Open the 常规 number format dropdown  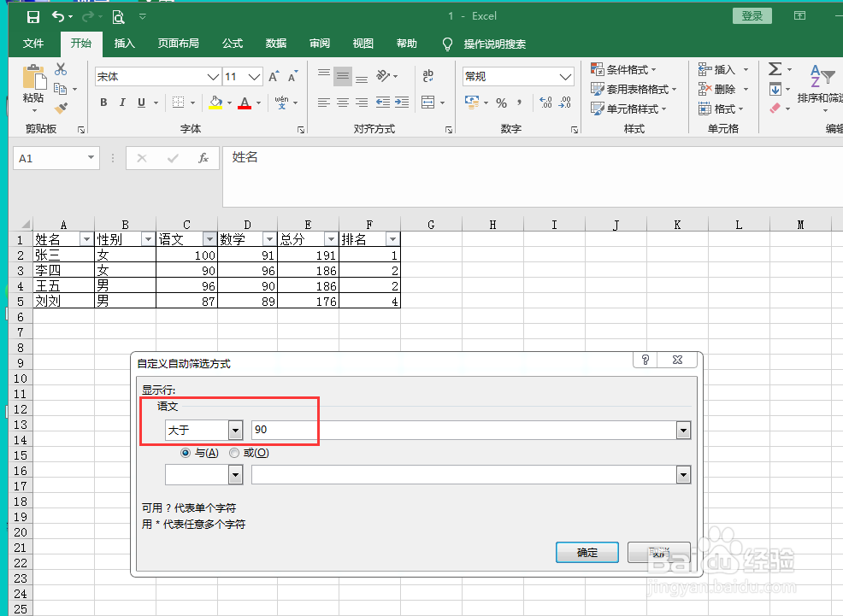point(565,77)
